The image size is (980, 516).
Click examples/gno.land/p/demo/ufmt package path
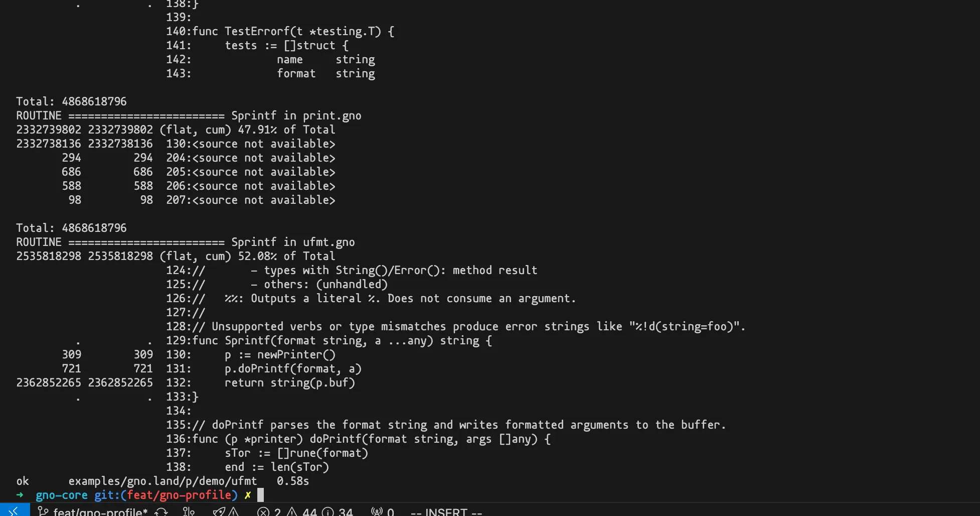[x=162, y=481]
